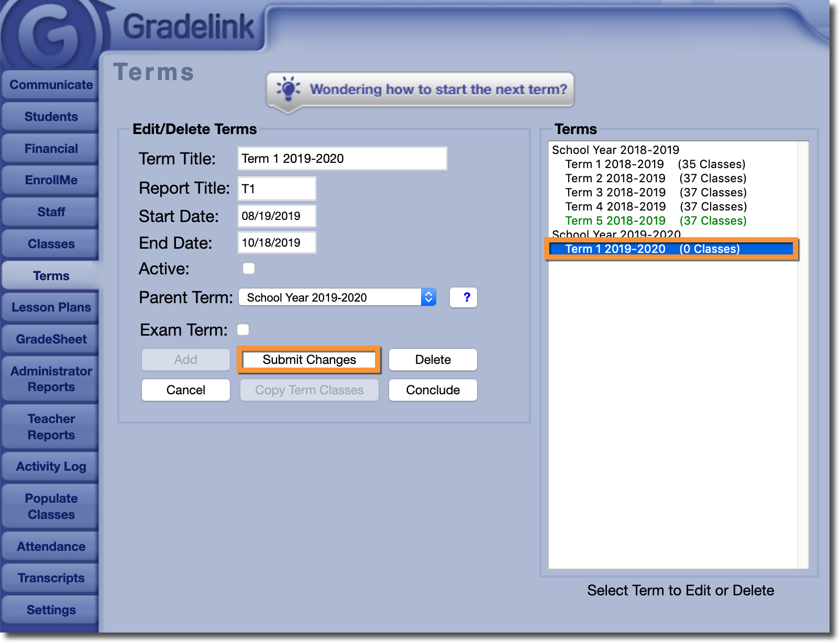Open the Settings sidebar tab
The height and width of the screenshot is (643, 840).
[51, 610]
